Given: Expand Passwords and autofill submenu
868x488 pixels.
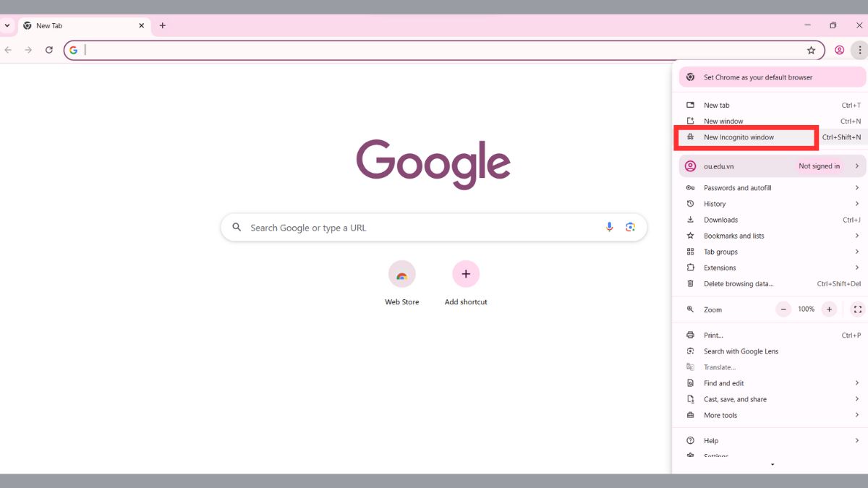Looking at the screenshot, I should click(772, 188).
